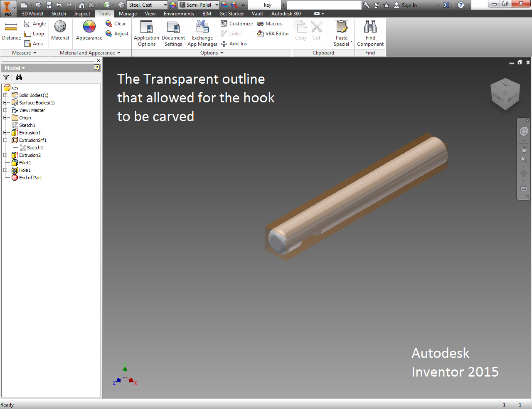532x409 pixels.
Task: Create a new file from quick access
Action: pos(24,5)
